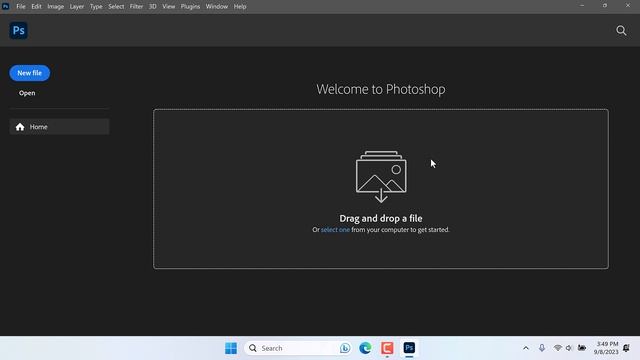Open the View menu
Screen dimensions: 640x360
pyautogui.click(x=169, y=7)
